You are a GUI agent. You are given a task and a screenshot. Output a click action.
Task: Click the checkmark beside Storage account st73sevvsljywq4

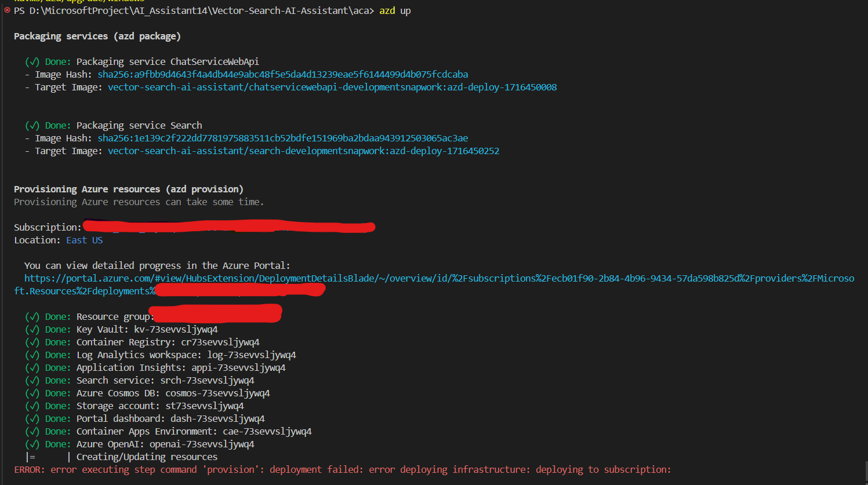coord(32,406)
